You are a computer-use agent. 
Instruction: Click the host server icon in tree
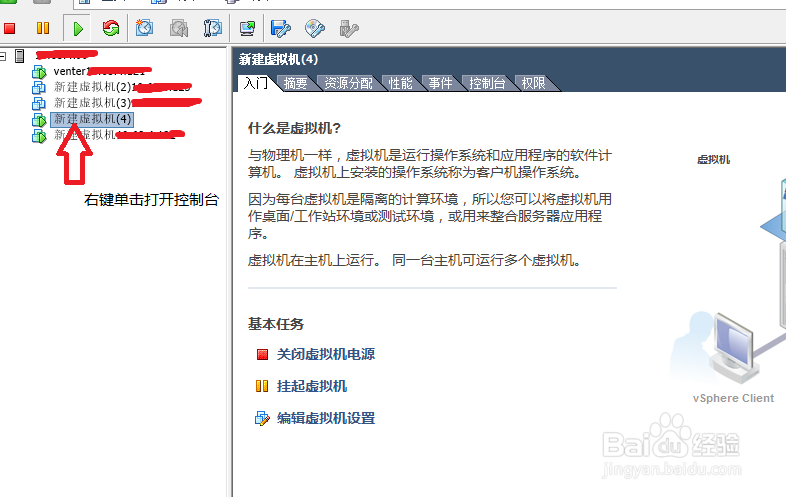pos(20,56)
